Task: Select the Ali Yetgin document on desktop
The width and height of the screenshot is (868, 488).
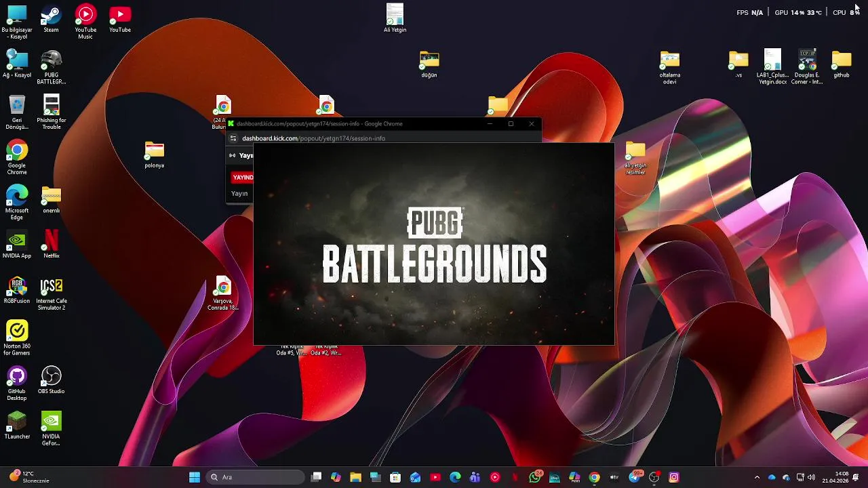Action: coord(395,18)
